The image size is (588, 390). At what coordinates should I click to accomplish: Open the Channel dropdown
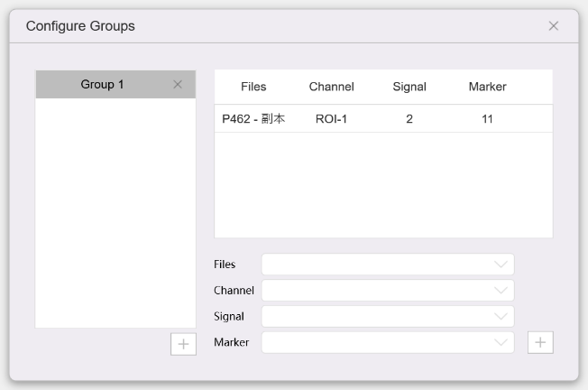[x=388, y=290]
